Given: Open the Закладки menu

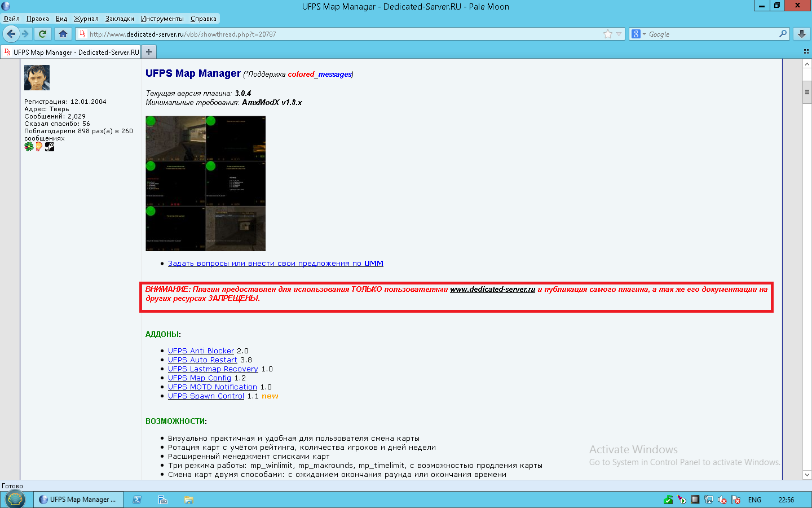Looking at the screenshot, I should [x=120, y=19].
